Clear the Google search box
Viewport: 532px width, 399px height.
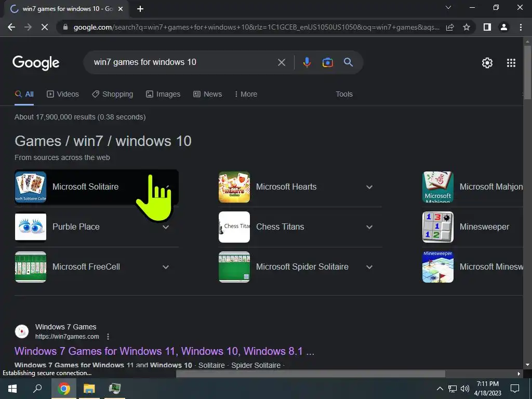281,62
